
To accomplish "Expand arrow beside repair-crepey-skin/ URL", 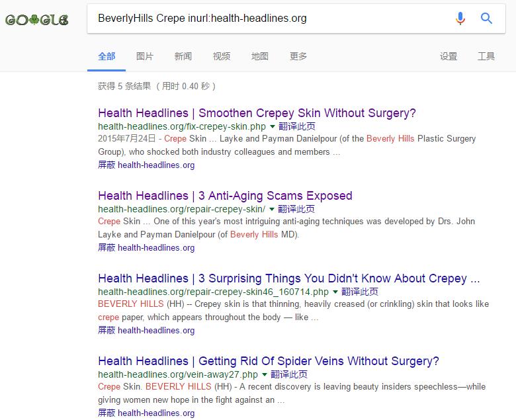I will tap(272, 209).
